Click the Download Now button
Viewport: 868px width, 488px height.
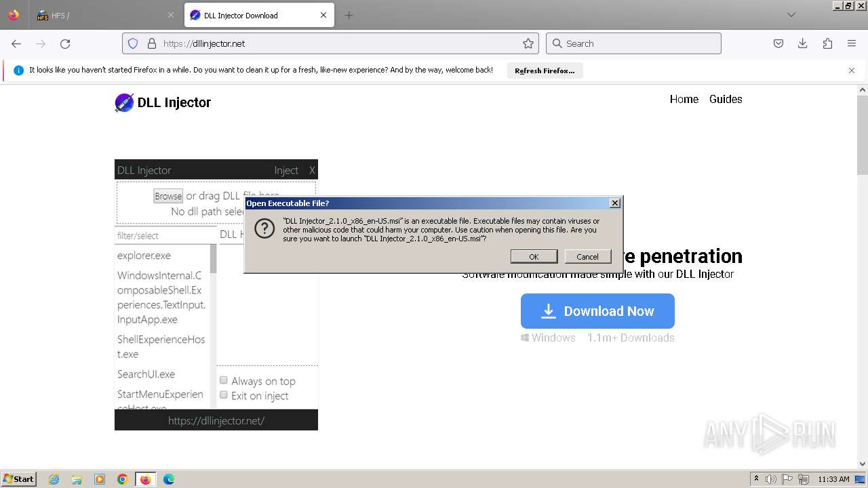tap(597, 311)
